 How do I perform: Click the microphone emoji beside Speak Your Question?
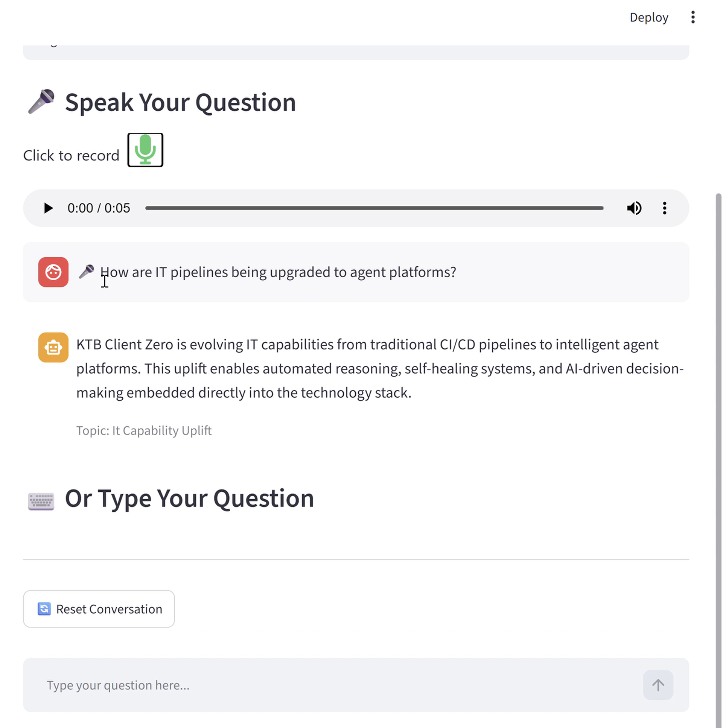(41, 102)
